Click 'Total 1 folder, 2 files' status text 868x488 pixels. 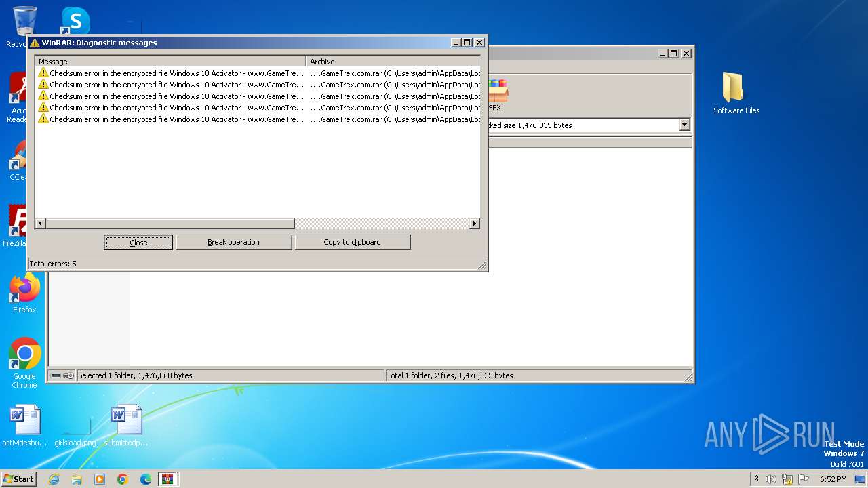[449, 375]
